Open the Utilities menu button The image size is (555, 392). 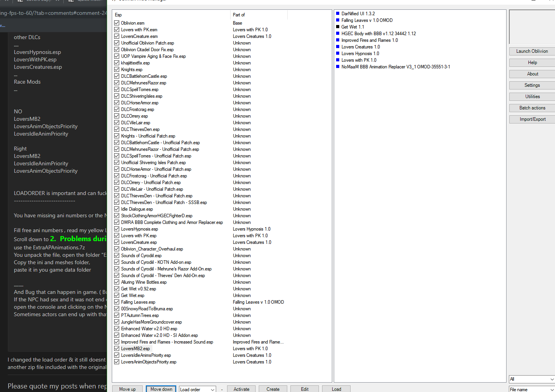coord(532,97)
